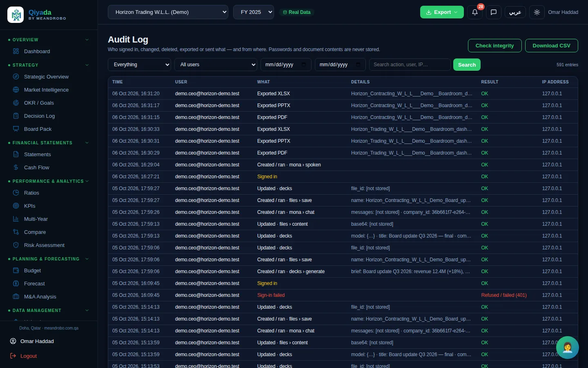Click the Logout arrow icon
This screenshot has width=588, height=368.
(13, 356)
